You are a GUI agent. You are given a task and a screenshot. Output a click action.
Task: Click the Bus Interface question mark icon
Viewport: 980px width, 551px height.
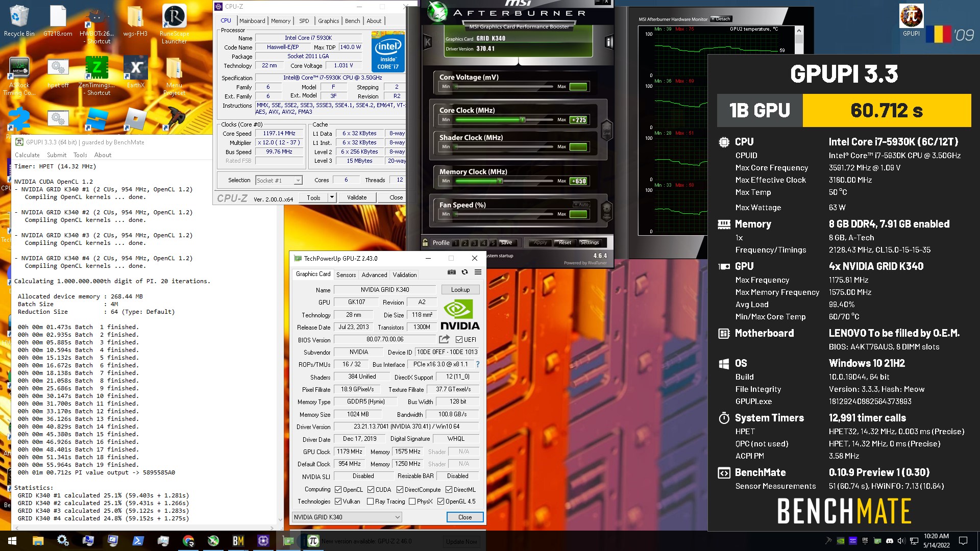(478, 364)
